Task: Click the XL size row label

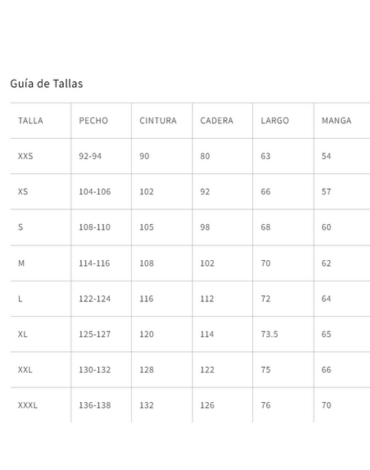Action: pyautogui.click(x=23, y=334)
